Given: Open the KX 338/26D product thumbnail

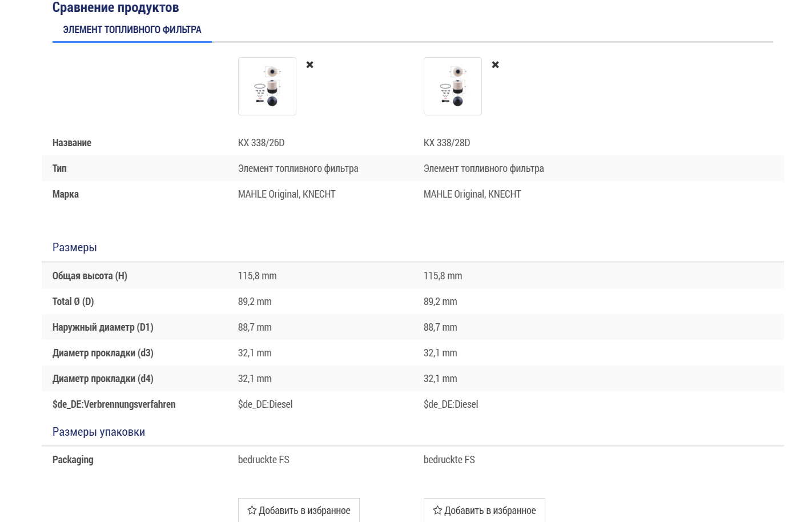Looking at the screenshot, I should (x=267, y=86).
